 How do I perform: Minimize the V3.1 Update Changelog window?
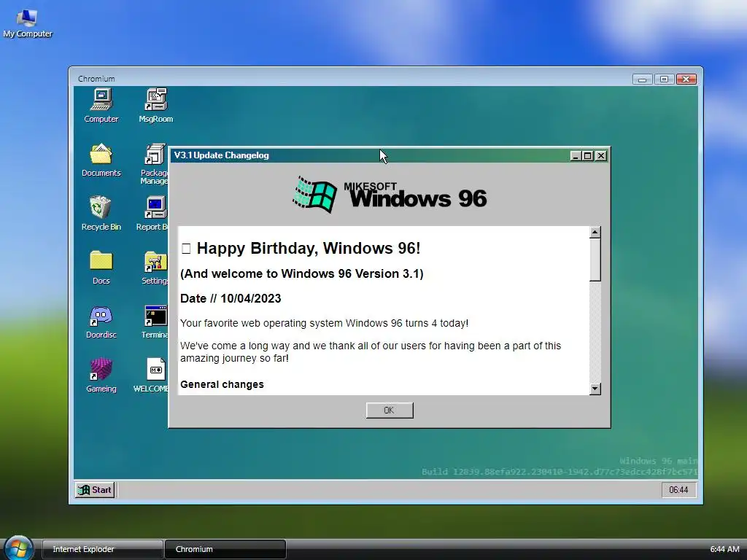click(576, 156)
